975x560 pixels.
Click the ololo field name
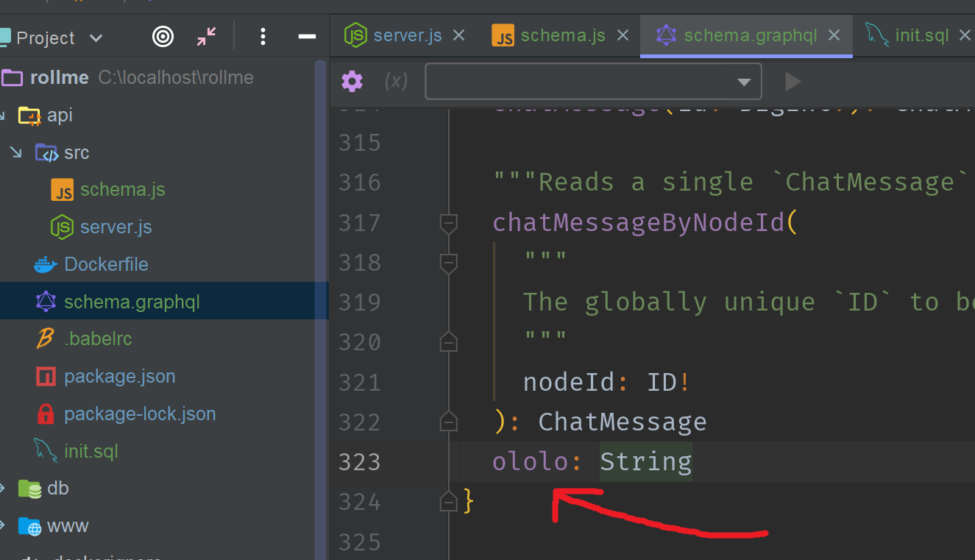[x=530, y=462]
